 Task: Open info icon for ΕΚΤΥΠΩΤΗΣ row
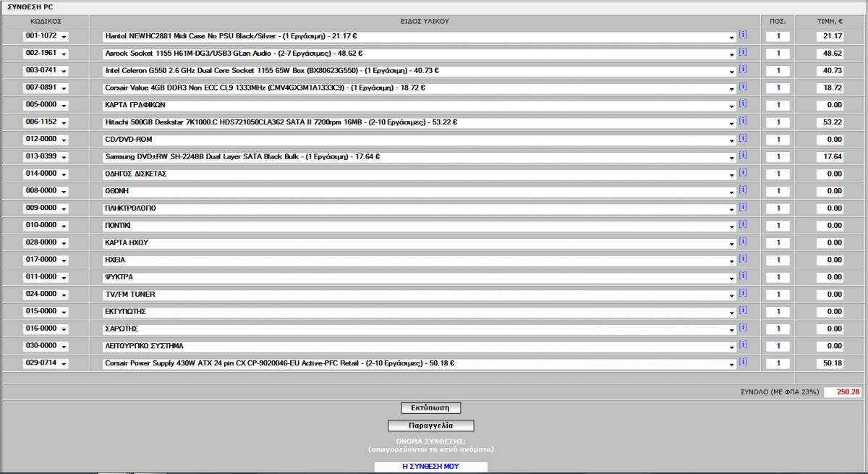coord(743,310)
